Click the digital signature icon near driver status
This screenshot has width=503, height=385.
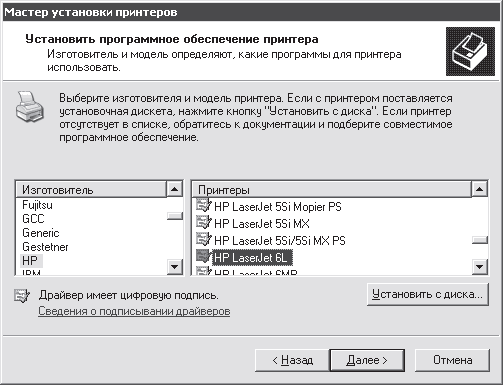[x=22, y=296]
